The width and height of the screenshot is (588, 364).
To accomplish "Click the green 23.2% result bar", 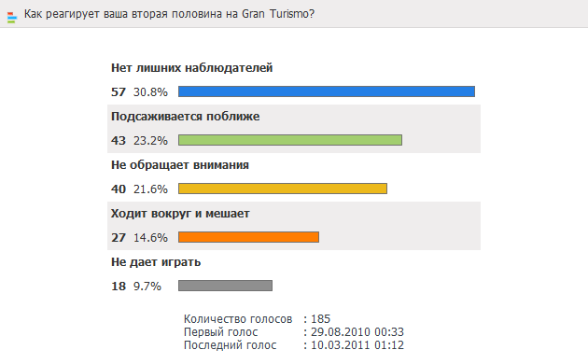I will click(290, 140).
